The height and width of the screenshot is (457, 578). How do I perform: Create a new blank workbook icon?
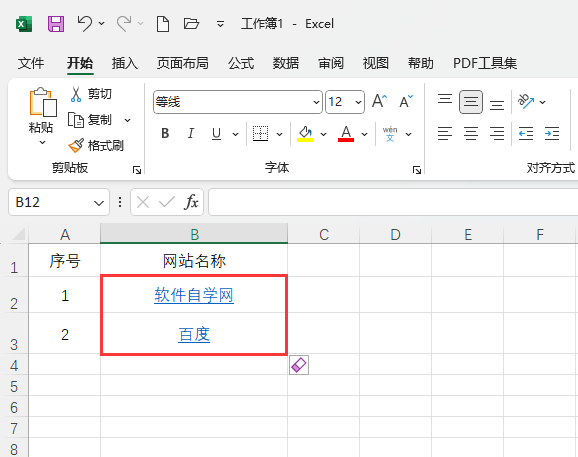tap(163, 24)
